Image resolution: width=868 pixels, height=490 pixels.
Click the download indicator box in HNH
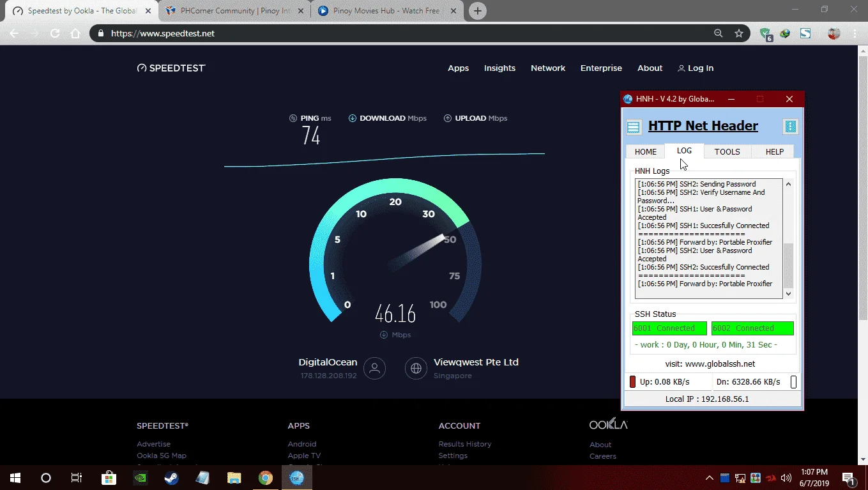click(794, 382)
